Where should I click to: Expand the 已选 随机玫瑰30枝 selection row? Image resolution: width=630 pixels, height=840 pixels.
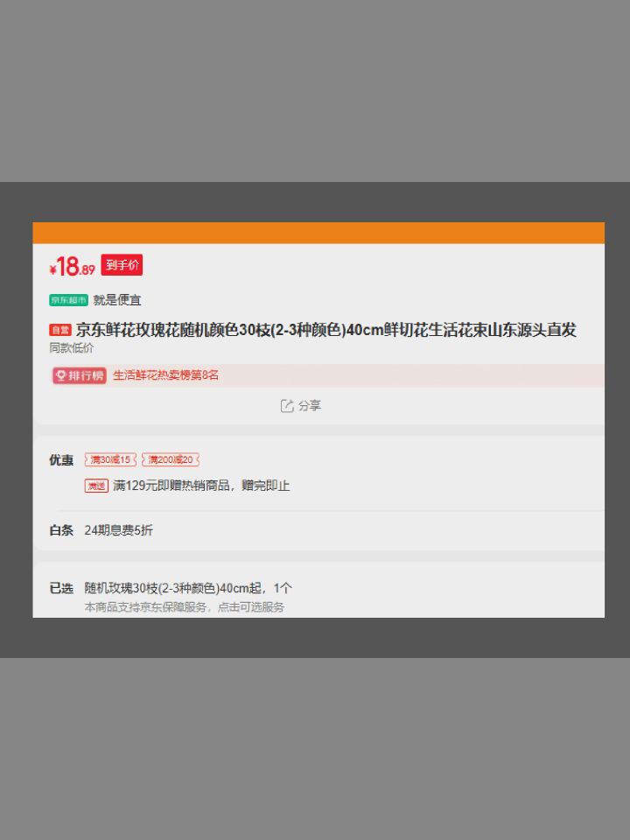[318, 589]
